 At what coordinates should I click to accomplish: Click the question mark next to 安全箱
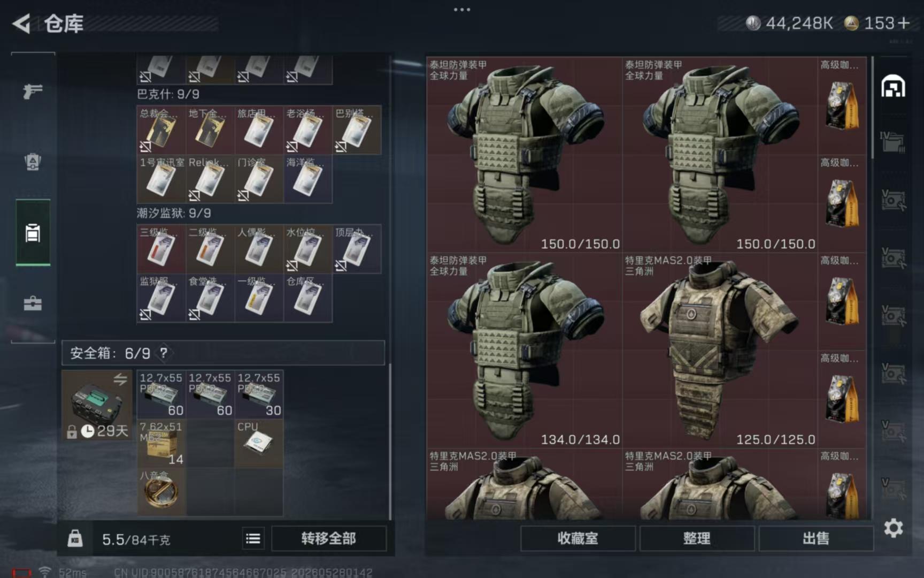coord(164,353)
